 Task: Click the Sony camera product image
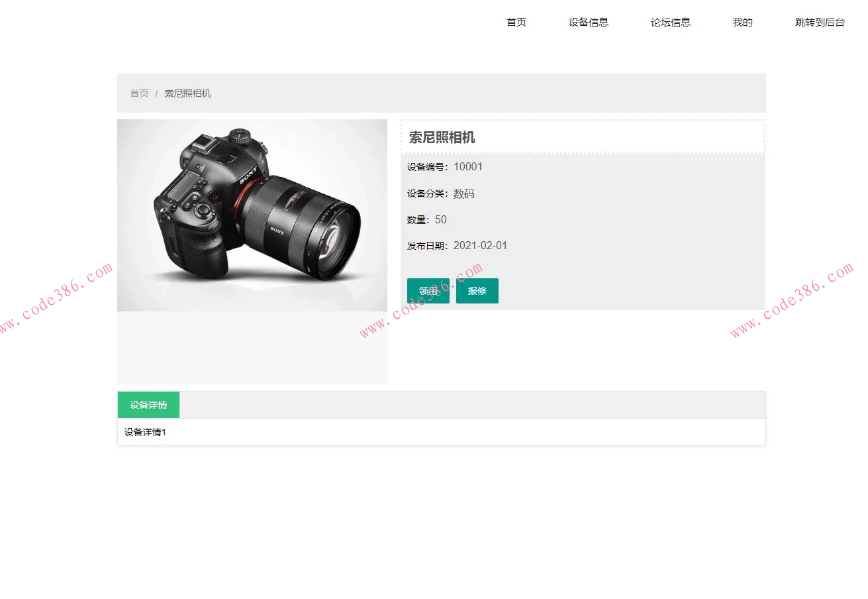point(252,215)
